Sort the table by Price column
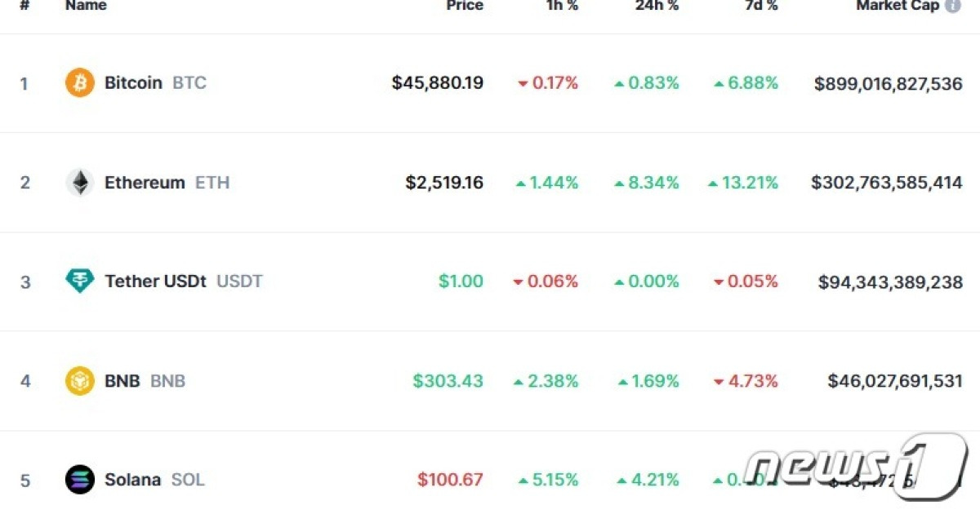 coord(465,7)
